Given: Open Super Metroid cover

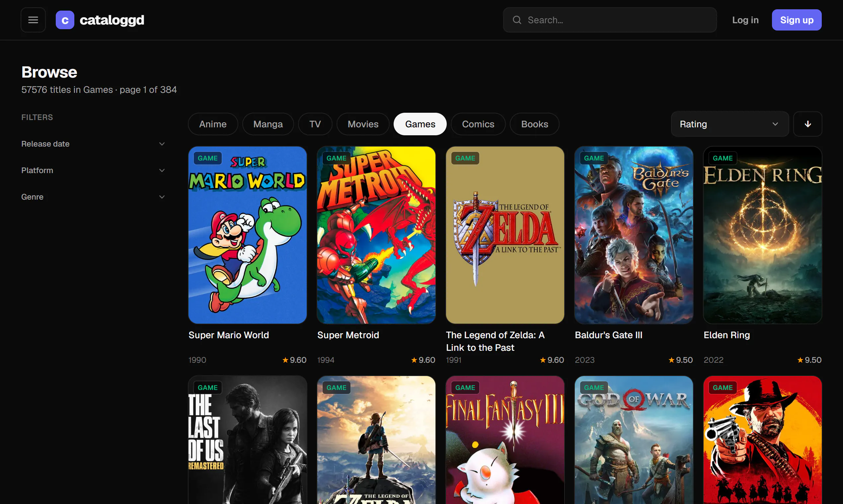Looking at the screenshot, I should 376,235.
